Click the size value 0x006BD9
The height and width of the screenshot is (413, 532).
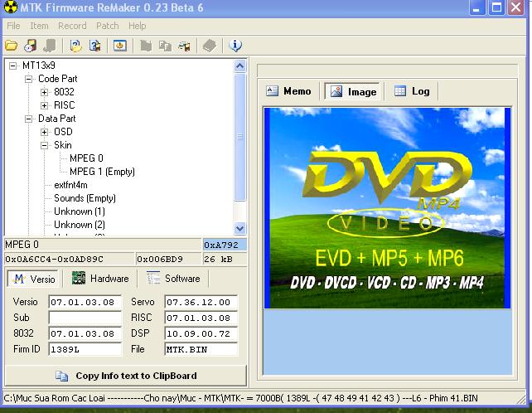pyautogui.click(x=168, y=259)
